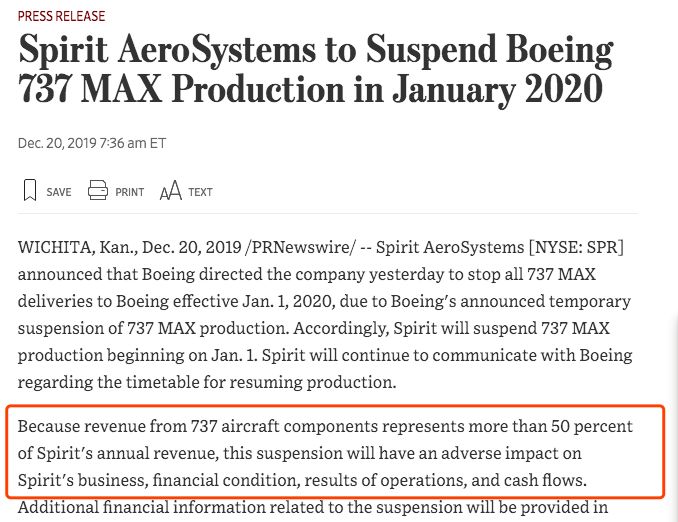
Task: Click the Dec. 20, 2019 7:36 am ET timestamp
Action: (92, 143)
